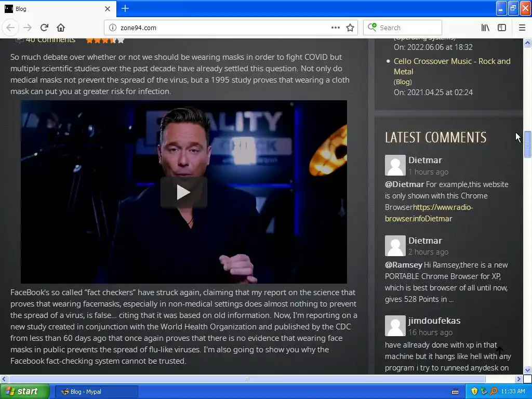This screenshot has height=399, width=532.
Task: Click the network connection tray icon
Action: pos(484,392)
